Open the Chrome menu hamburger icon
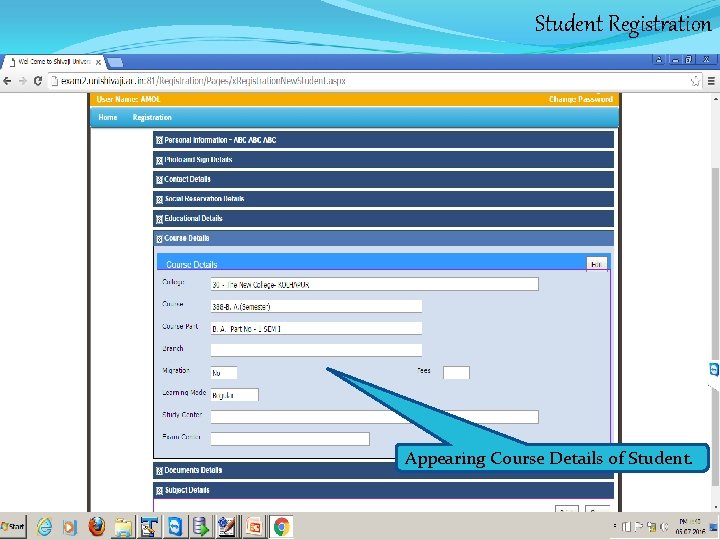The height and width of the screenshot is (540, 720). [x=711, y=81]
